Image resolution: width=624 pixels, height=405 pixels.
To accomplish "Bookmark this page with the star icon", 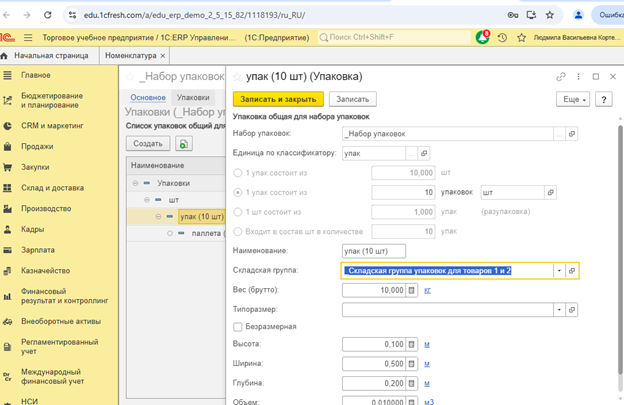I will (550, 15).
